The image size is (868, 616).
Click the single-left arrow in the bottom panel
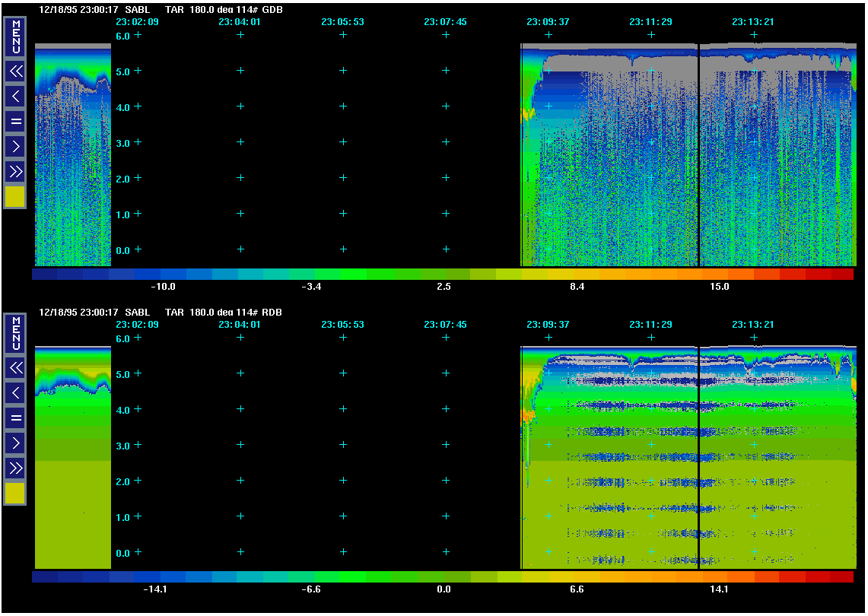tap(15, 393)
